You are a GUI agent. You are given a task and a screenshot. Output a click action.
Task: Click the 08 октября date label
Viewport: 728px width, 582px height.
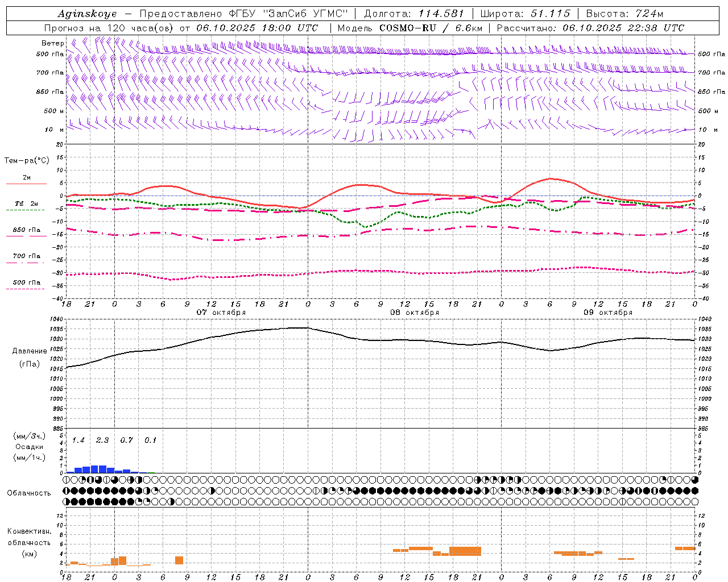pyautogui.click(x=415, y=313)
